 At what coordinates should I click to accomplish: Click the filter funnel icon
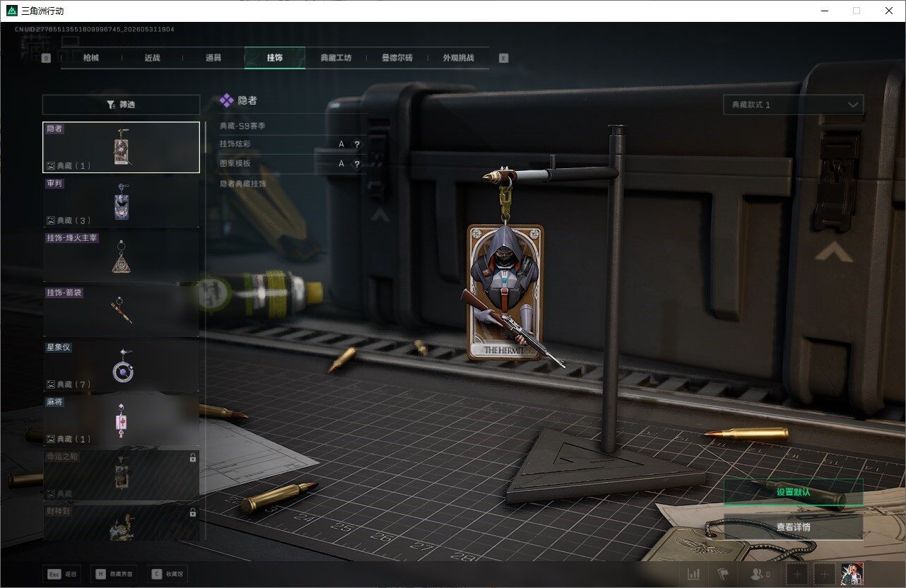point(111,105)
